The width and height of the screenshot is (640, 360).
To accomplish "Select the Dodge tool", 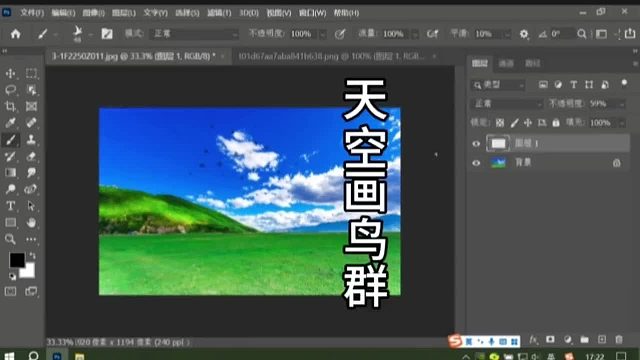I will coord(10,189).
